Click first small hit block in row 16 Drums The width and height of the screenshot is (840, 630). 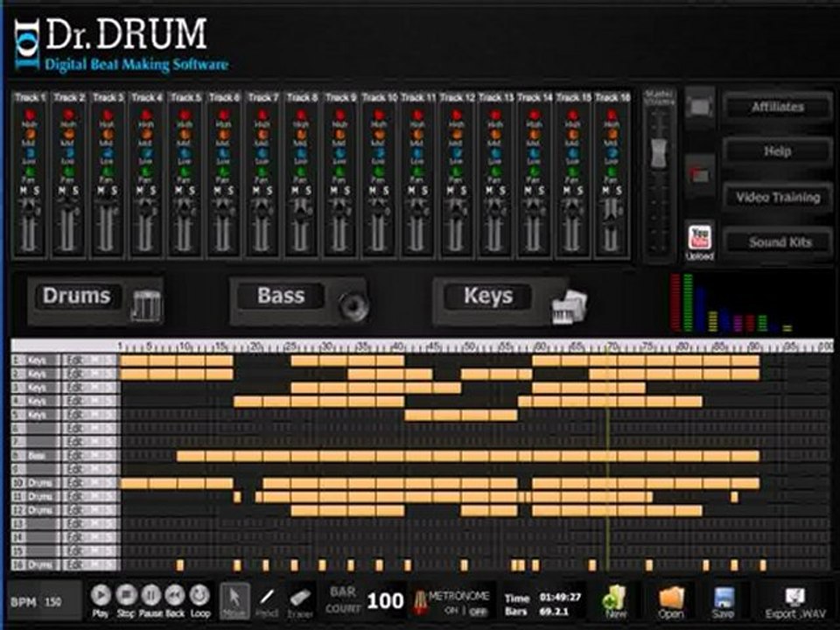(x=180, y=564)
